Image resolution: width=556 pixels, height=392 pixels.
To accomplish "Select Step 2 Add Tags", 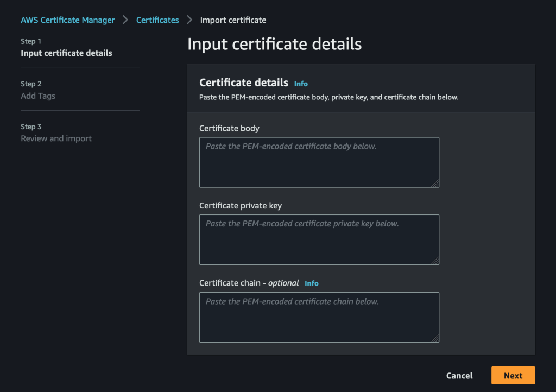I will pos(38,96).
